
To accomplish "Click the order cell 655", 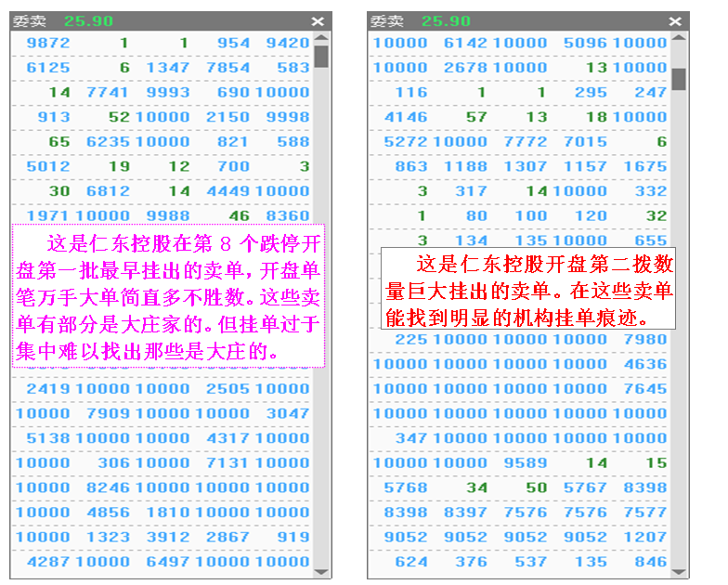I will coord(651,240).
